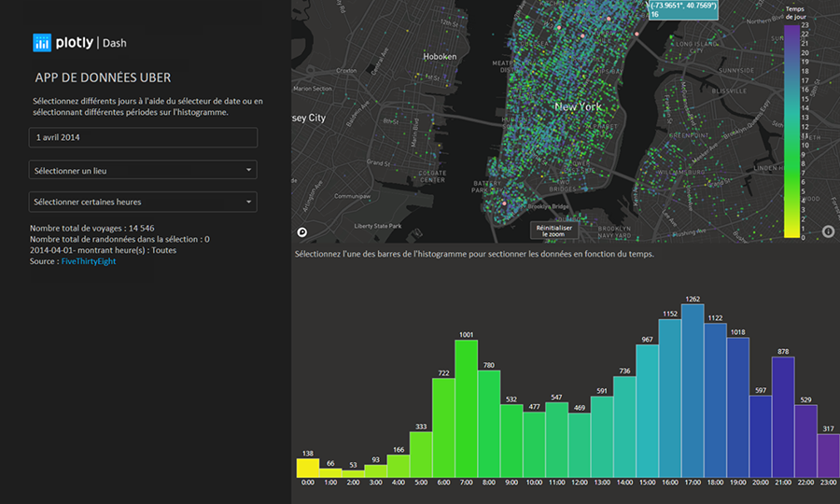Select the 23:00 histogram bar with 317

coord(828,455)
